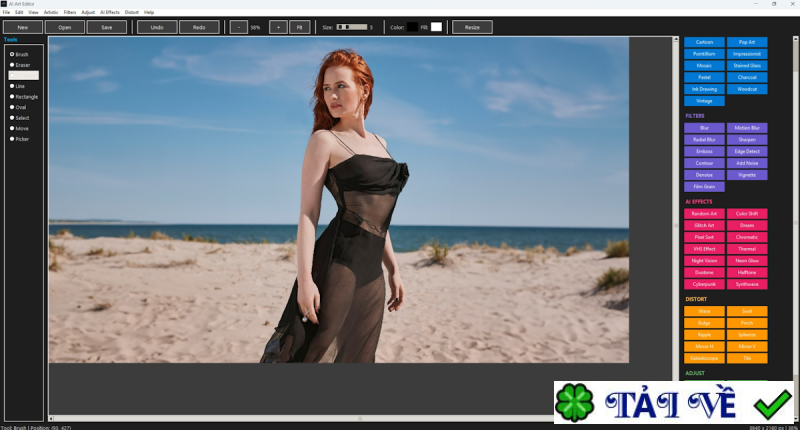
Task: Click the canvas horizontal scrollbar left arrow
Action: 51,418
